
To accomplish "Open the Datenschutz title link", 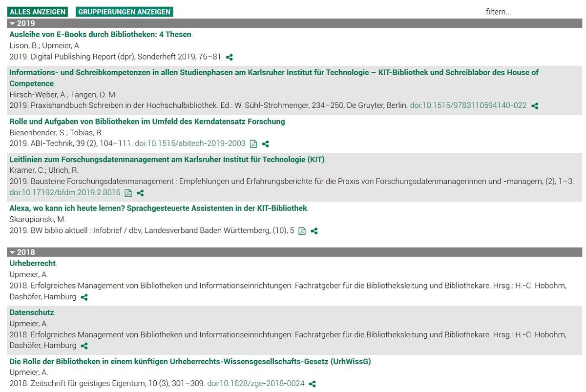I will [x=32, y=312].
